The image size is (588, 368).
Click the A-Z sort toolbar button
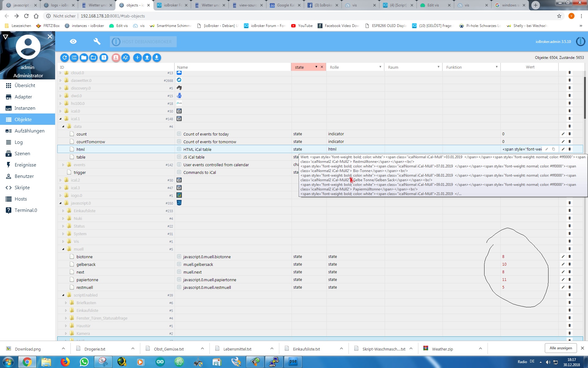pyautogui.click(x=126, y=57)
